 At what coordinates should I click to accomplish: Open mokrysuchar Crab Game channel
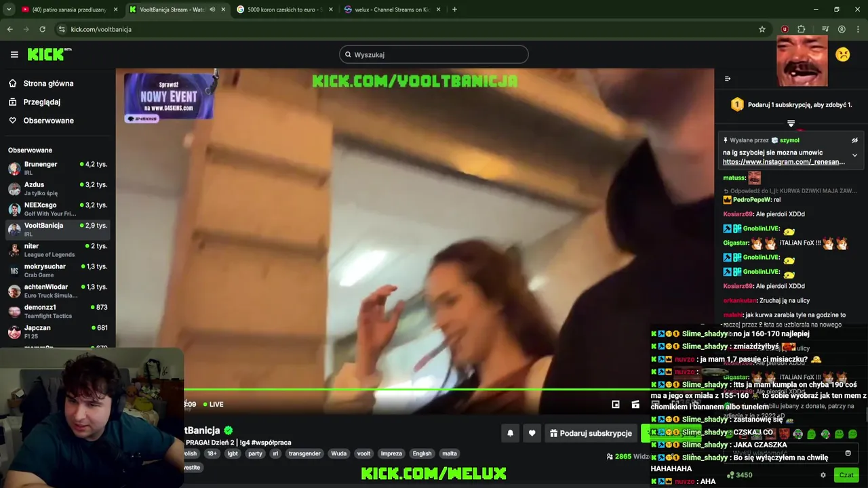click(x=58, y=270)
